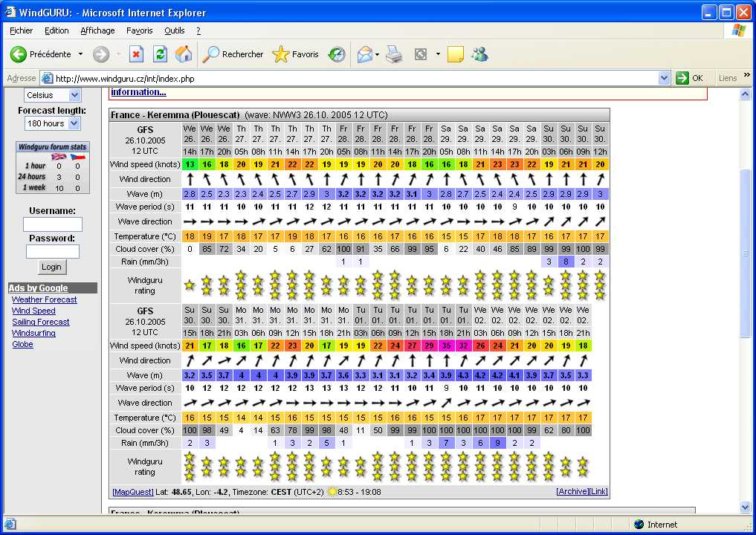Click the rain 8 mm cell
Screen dimensions: 756x535
[566, 262]
